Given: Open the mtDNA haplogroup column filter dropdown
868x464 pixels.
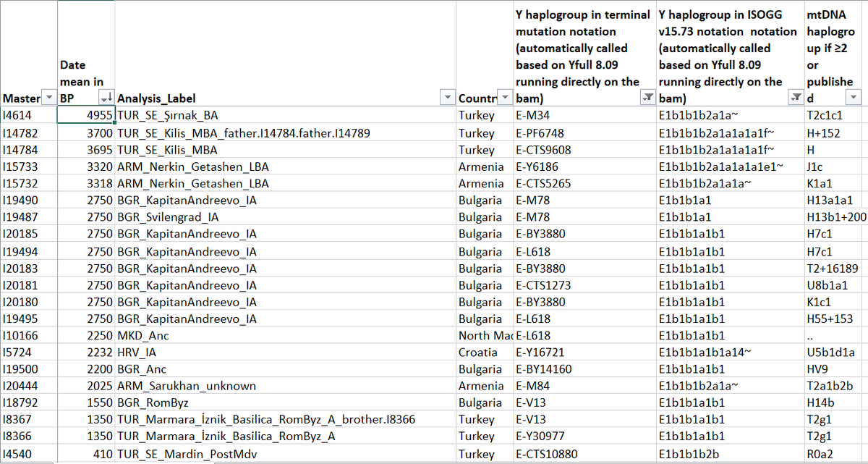Looking at the screenshot, I should (854, 98).
